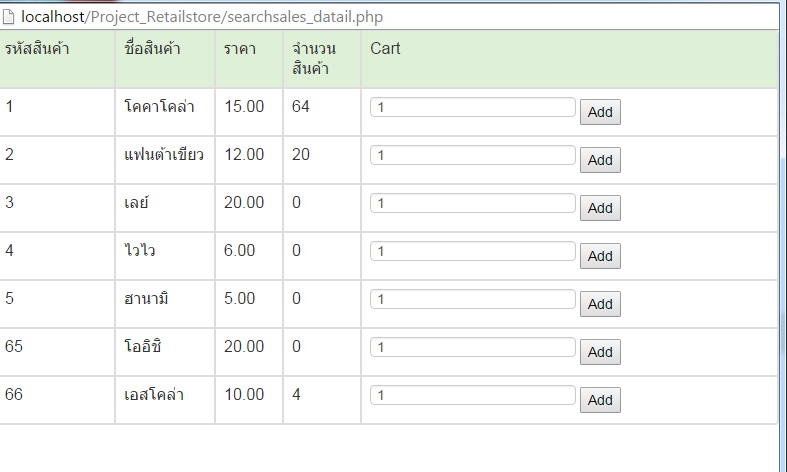Click the ไวไว cart quantity field
This screenshot has width=787, height=472.
coord(473,251)
